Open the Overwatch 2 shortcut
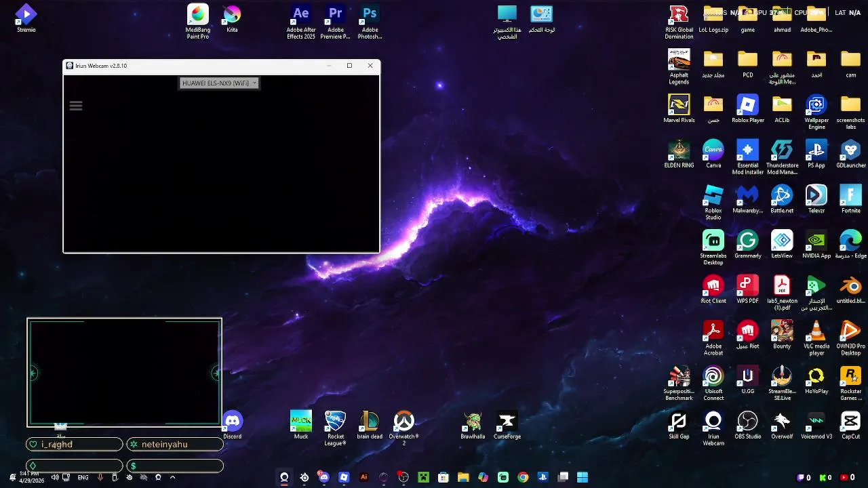The image size is (868, 488). (x=404, y=428)
